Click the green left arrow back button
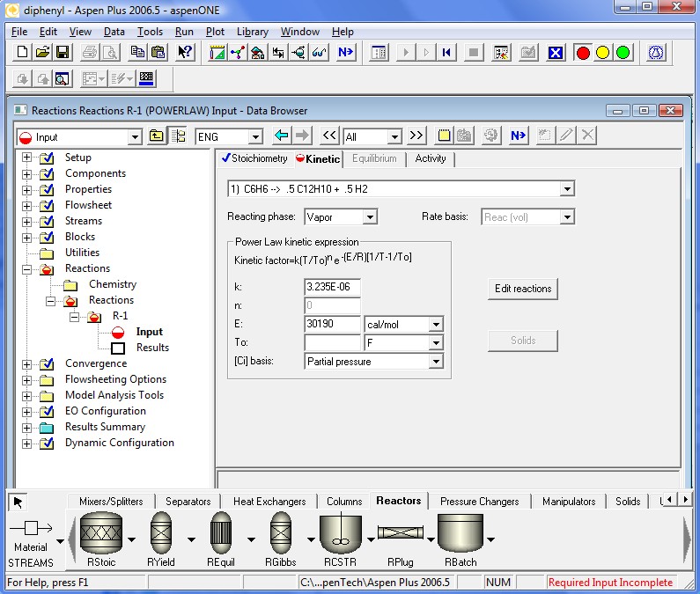700x594 pixels. click(282, 136)
